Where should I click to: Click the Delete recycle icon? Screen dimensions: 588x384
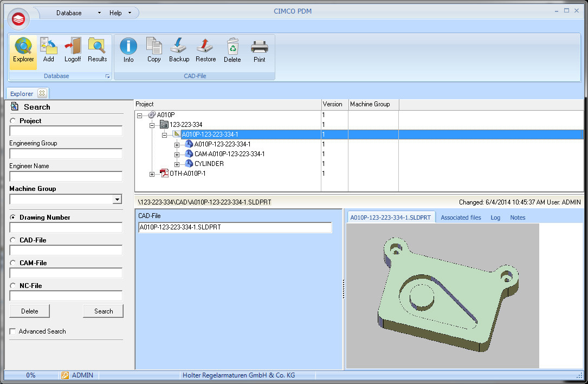click(x=232, y=46)
